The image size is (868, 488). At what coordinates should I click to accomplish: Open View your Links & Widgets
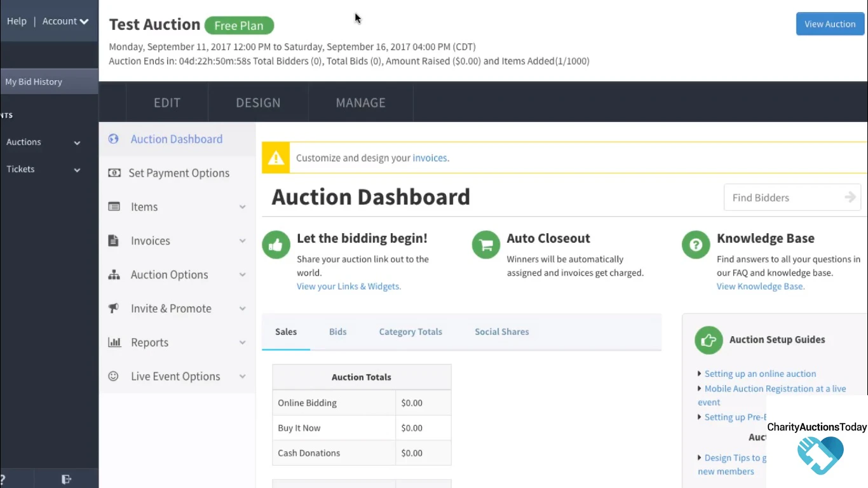[x=349, y=287]
